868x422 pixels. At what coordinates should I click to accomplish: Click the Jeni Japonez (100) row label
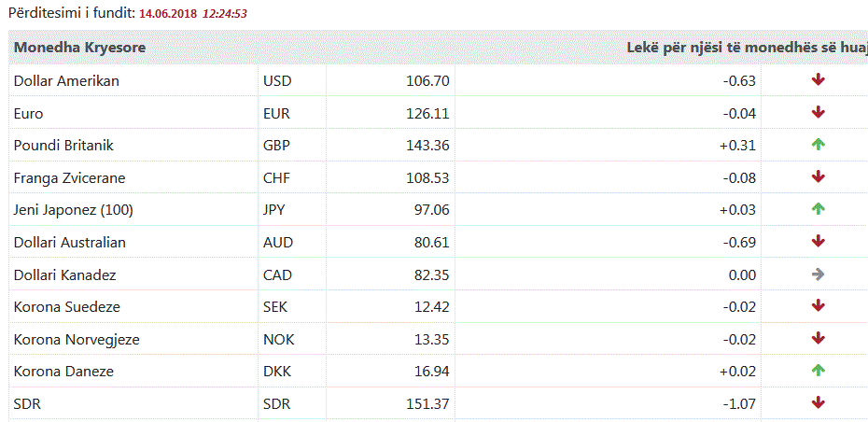pyautogui.click(x=74, y=210)
